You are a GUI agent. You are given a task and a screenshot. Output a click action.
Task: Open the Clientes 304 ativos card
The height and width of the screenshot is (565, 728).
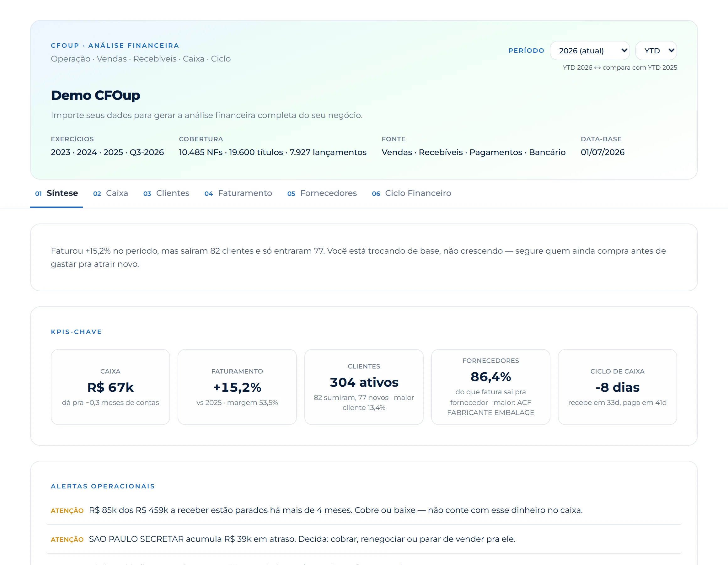tap(364, 387)
